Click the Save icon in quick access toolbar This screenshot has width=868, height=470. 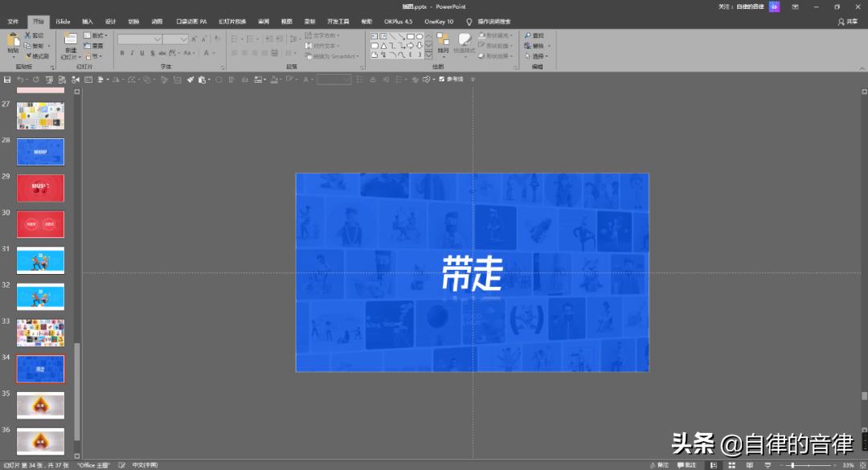pos(7,80)
